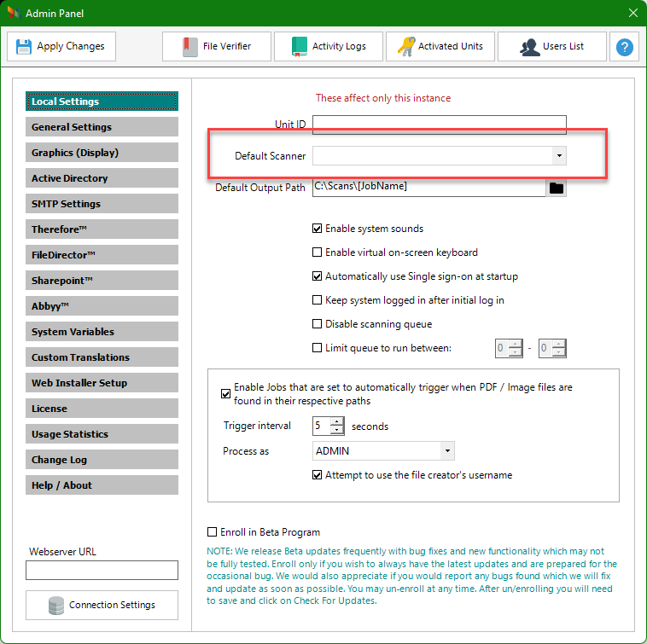The height and width of the screenshot is (644, 647).
Task: Toggle Enable Jobs auto trigger checkbox
Action: coord(225,394)
